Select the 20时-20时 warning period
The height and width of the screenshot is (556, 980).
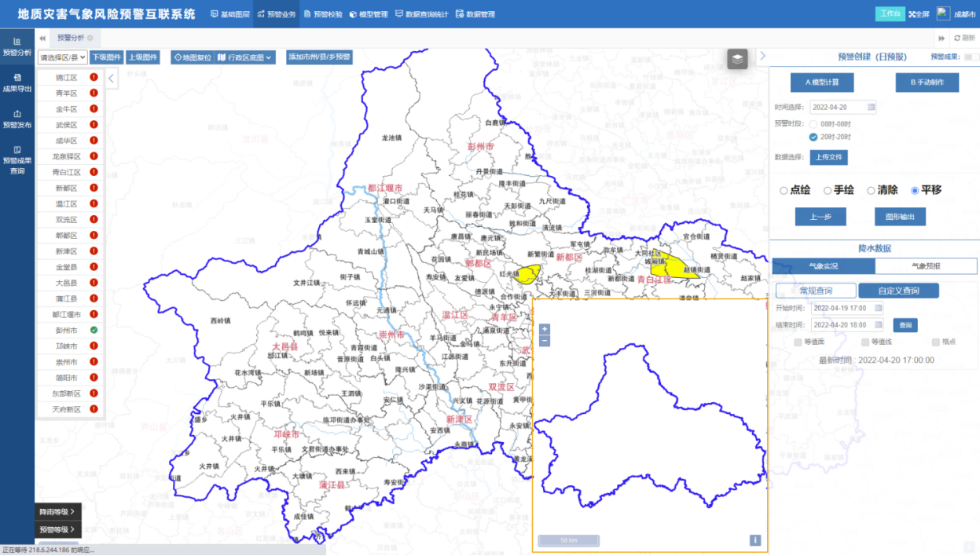[x=814, y=137]
